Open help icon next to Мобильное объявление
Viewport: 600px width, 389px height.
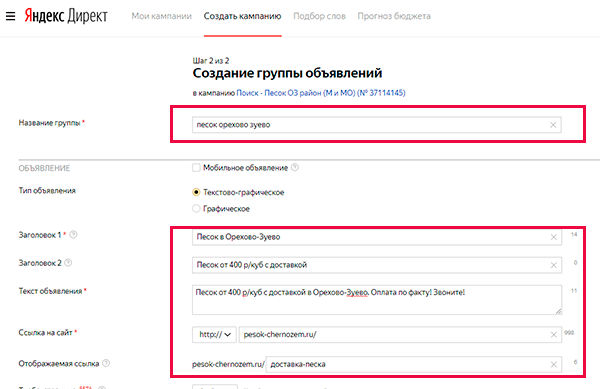pyautogui.click(x=295, y=168)
